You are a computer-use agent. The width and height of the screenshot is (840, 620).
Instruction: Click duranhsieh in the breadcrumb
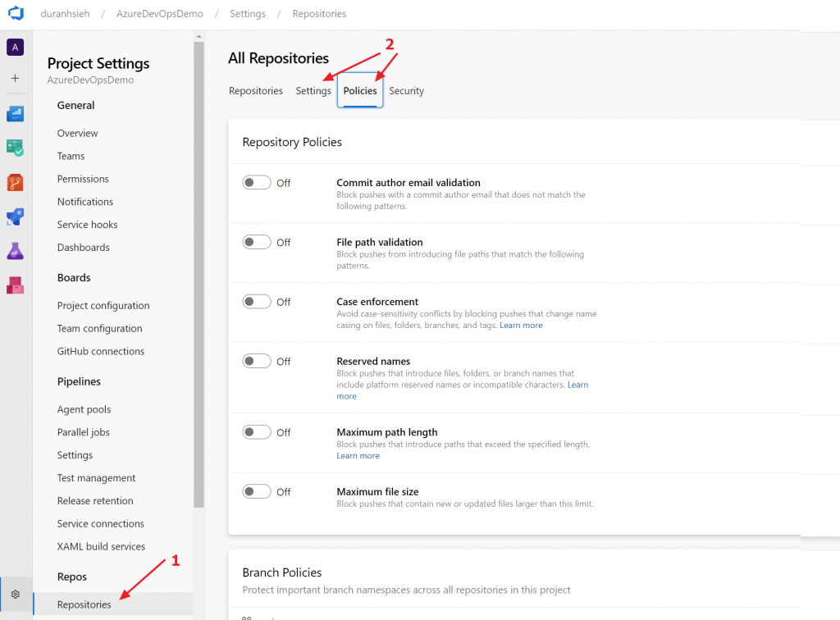click(66, 13)
